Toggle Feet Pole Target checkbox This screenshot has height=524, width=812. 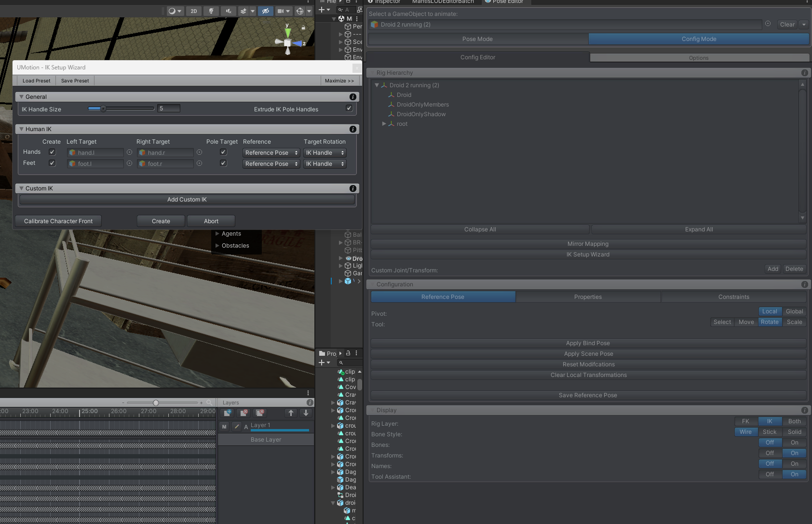click(223, 163)
